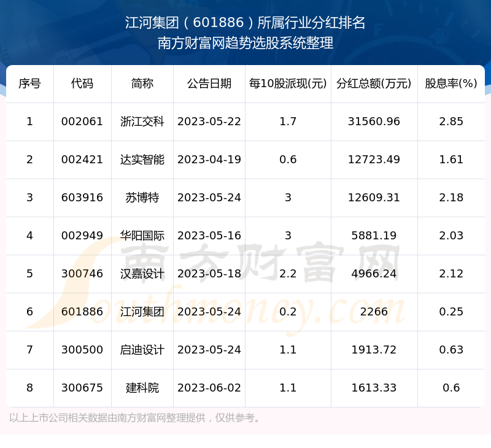491x448 pixels.
Task: Click total dividend value 12609.31
Action: (374, 198)
